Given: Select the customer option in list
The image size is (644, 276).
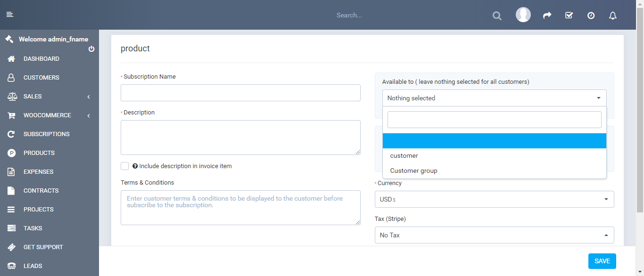Looking at the screenshot, I should (404, 156).
